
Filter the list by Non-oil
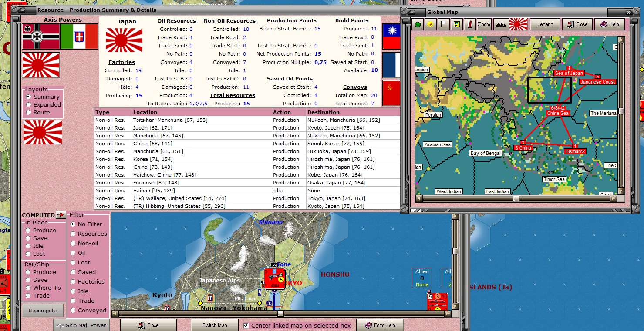click(84, 244)
